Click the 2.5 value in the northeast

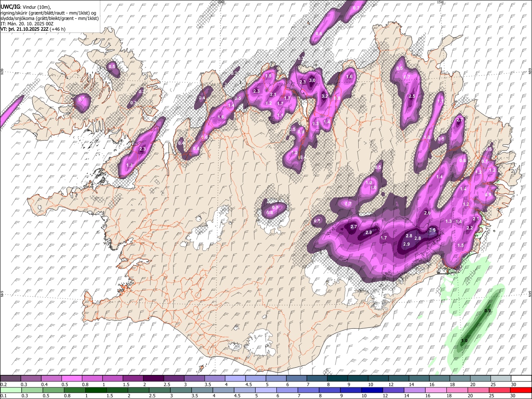pyautogui.click(x=412, y=96)
